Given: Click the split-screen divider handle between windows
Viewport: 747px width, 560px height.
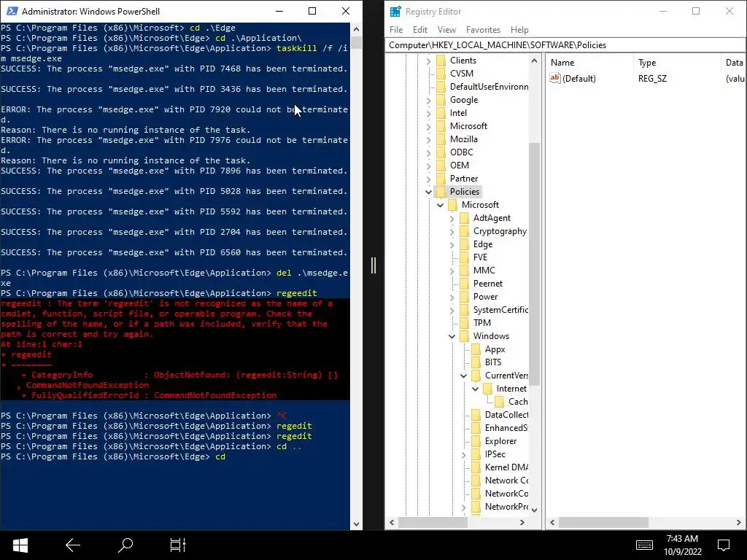Looking at the screenshot, I should [x=373, y=265].
